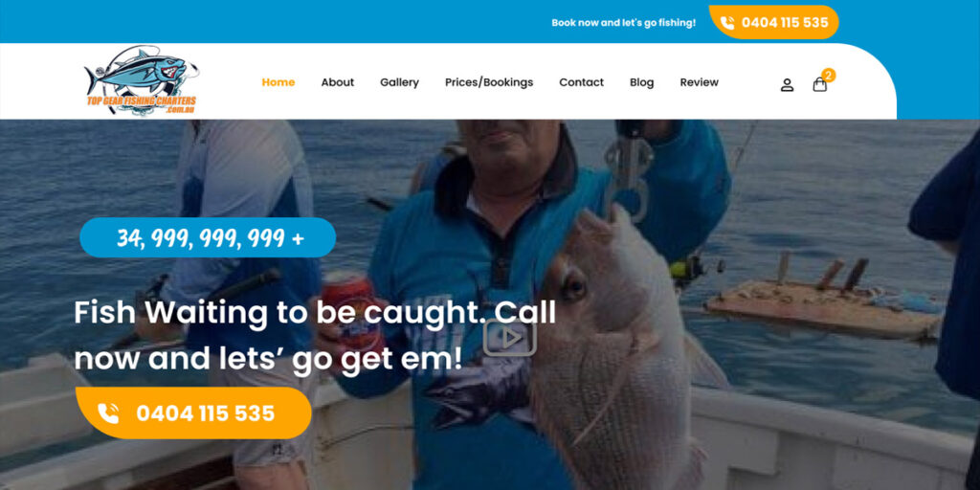Screen dimensions: 980x490
Task: Call 0404 115 535 from the top bar
Action: [x=773, y=23]
